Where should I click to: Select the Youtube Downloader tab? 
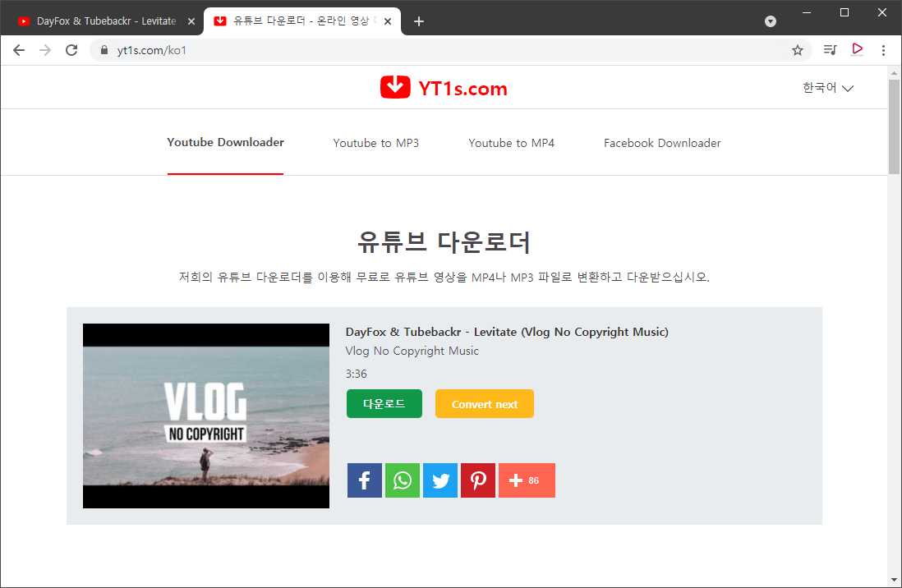[x=225, y=143]
